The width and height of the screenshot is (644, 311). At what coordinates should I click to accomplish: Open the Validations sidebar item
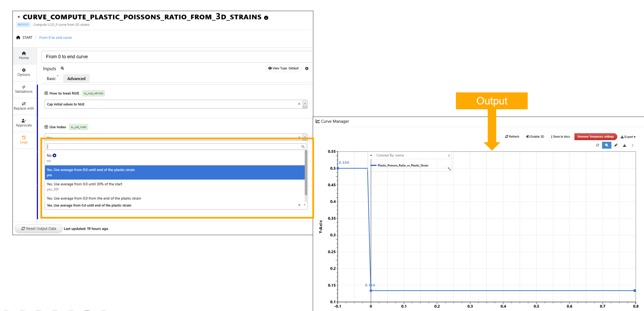point(24,89)
